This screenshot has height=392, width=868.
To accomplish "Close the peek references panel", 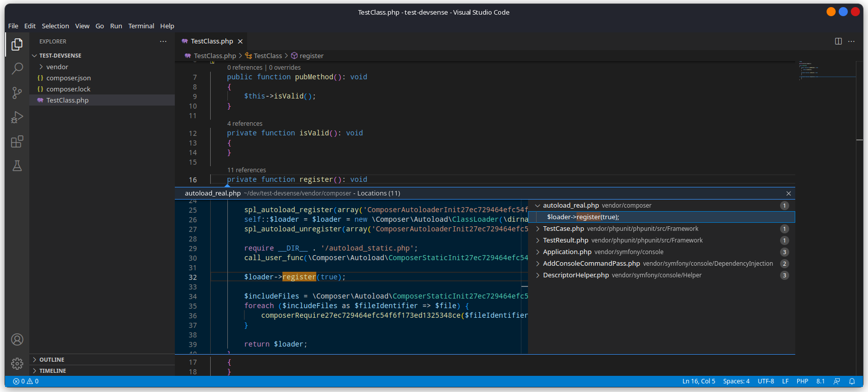I will pos(788,193).
